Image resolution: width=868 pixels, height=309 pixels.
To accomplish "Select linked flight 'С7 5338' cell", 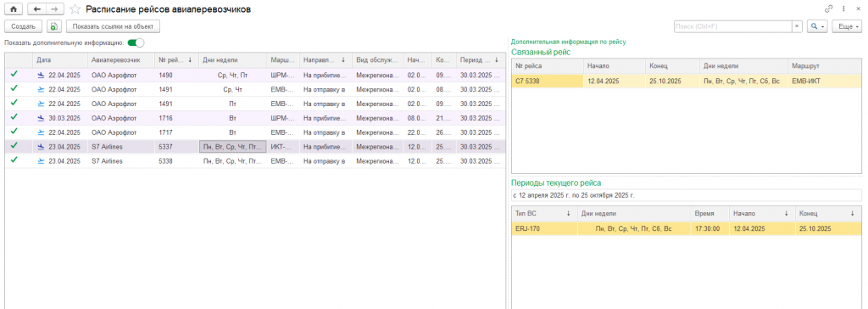I will coord(548,81).
